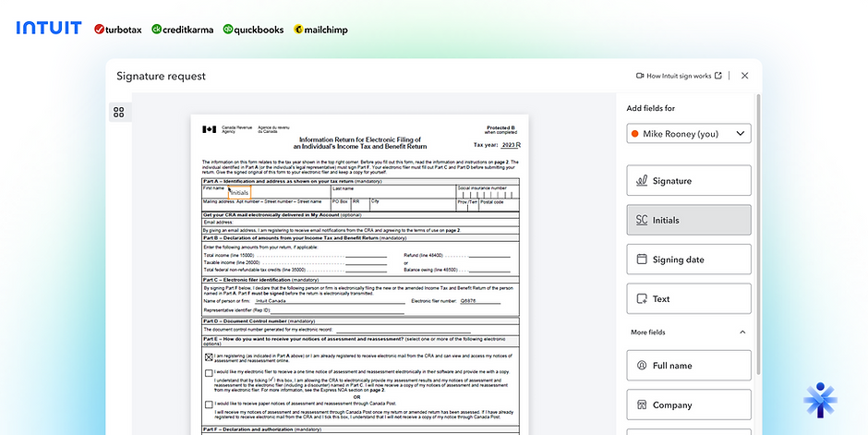Select the placed Initials field on the document
Image resolution: width=868 pixels, height=435 pixels.
(x=239, y=193)
